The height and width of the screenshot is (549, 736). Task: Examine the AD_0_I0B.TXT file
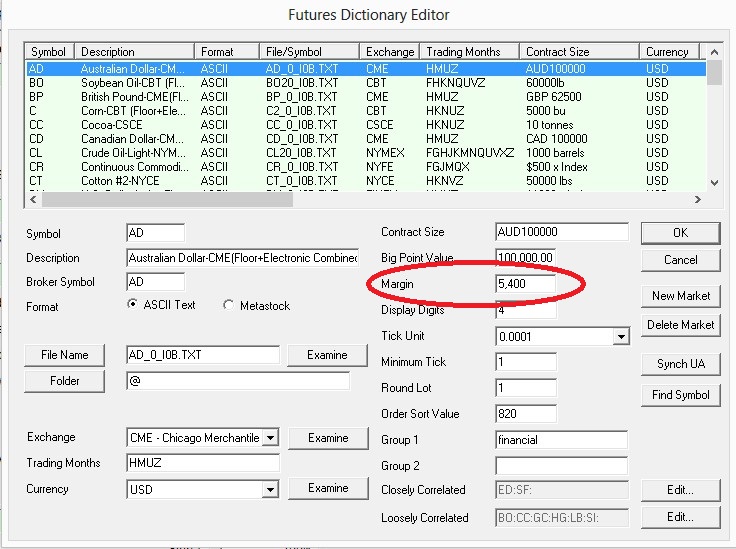327,355
